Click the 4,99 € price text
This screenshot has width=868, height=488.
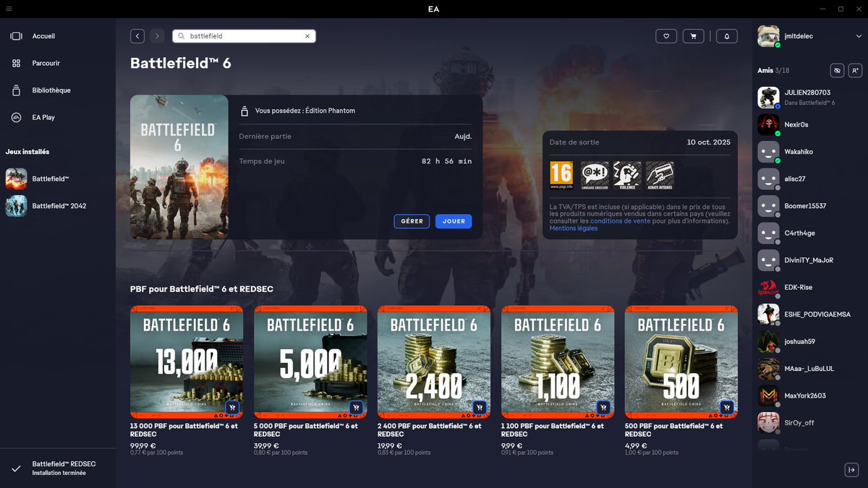[x=635, y=445]
